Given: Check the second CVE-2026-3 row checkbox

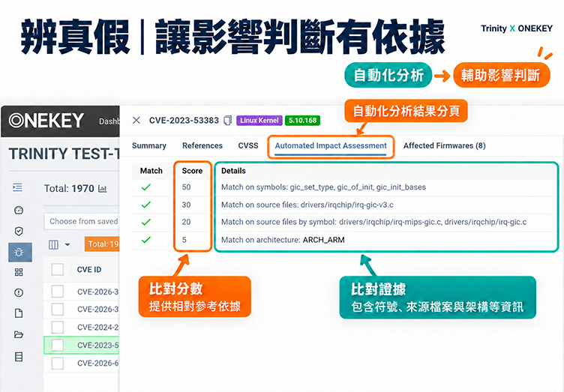Looking at the screenshot, I should (x=58, y=309).
